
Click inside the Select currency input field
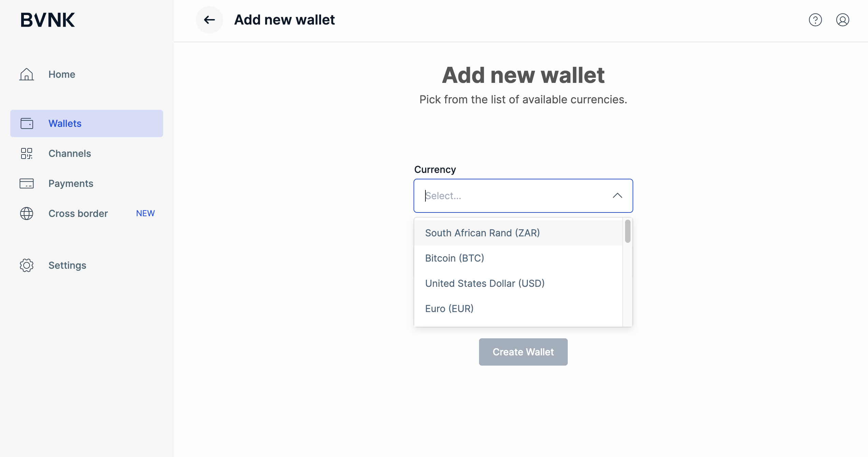(x=495, y=195)
